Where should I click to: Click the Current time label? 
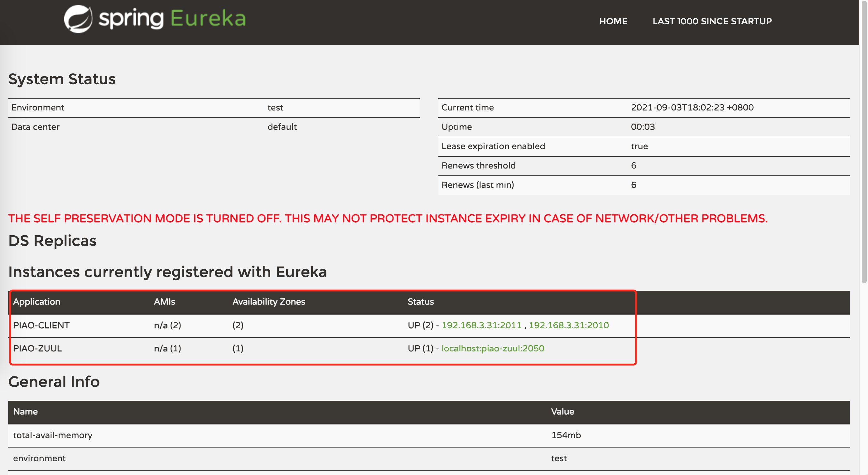pos(467,107)
